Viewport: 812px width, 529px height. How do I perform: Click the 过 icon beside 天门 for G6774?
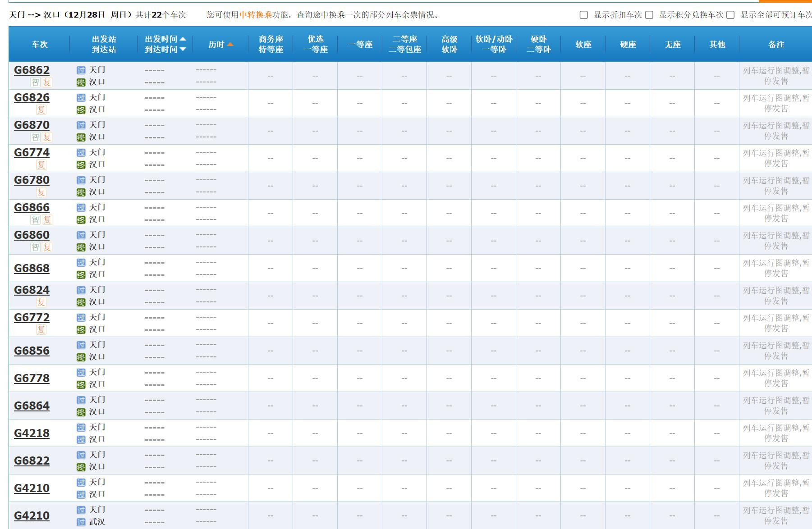point(81,153)
